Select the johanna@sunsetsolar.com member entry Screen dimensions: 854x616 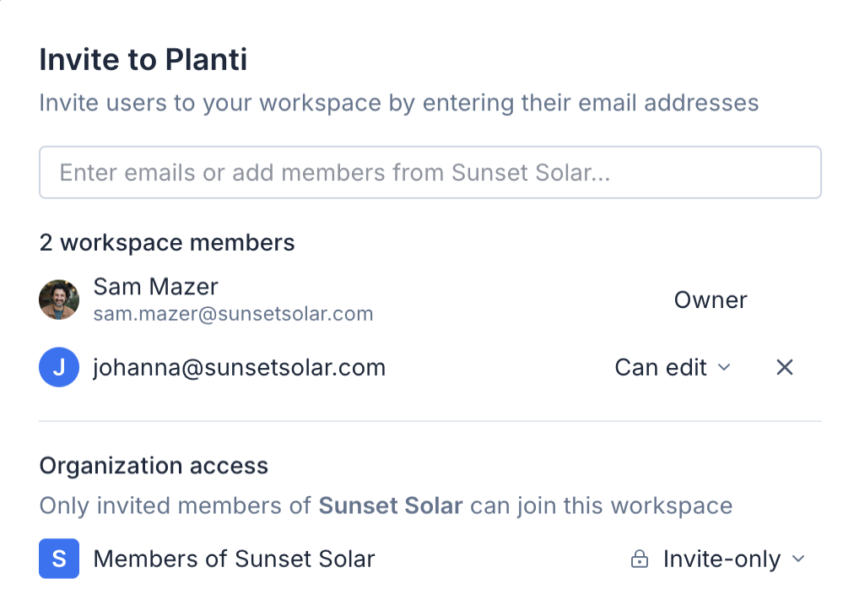coord(240,368)
